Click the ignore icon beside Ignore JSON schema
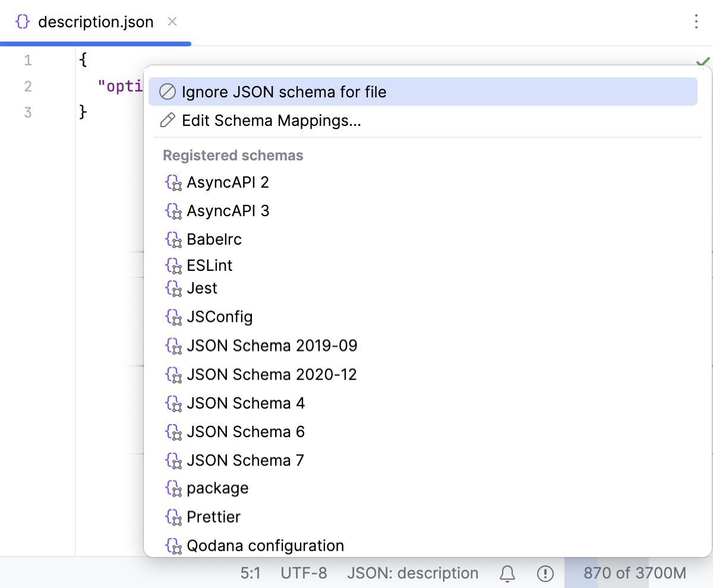The image size is (713, 588). (168, 91)
